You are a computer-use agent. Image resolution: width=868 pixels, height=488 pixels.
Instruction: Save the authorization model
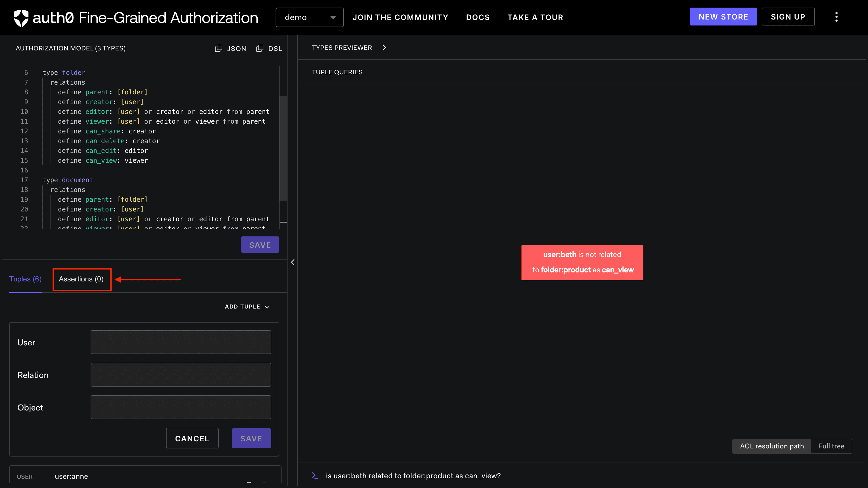(260, 245)
